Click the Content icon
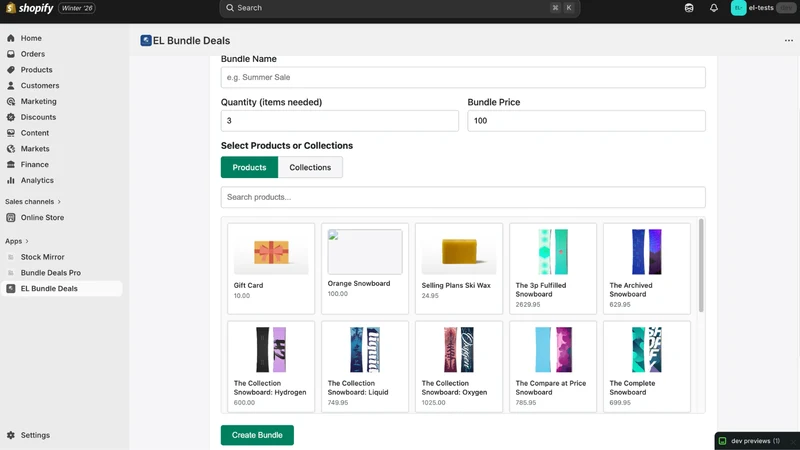Image resolution: width=800 pixels, height=450 pixels. coord(11,133)
